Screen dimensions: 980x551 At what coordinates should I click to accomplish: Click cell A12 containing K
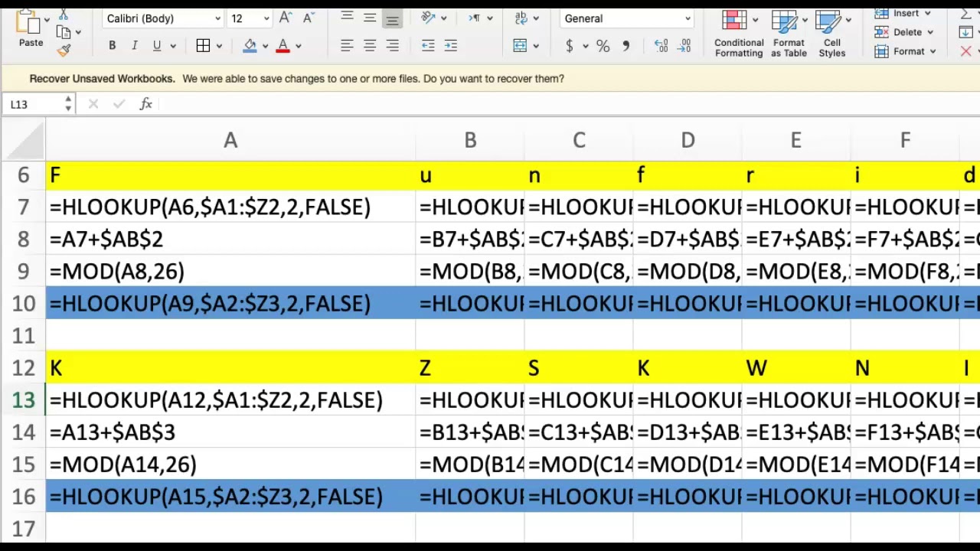(x=230, y=367)
